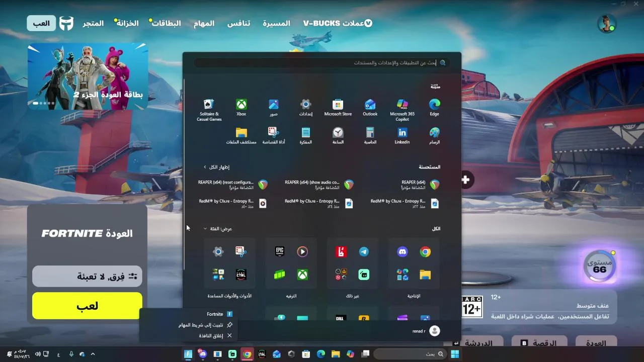Image resolution: width=644 pixels, height=362 pixels.
Task: Open the مستوى 66 level badge
Action: point(600,266)
